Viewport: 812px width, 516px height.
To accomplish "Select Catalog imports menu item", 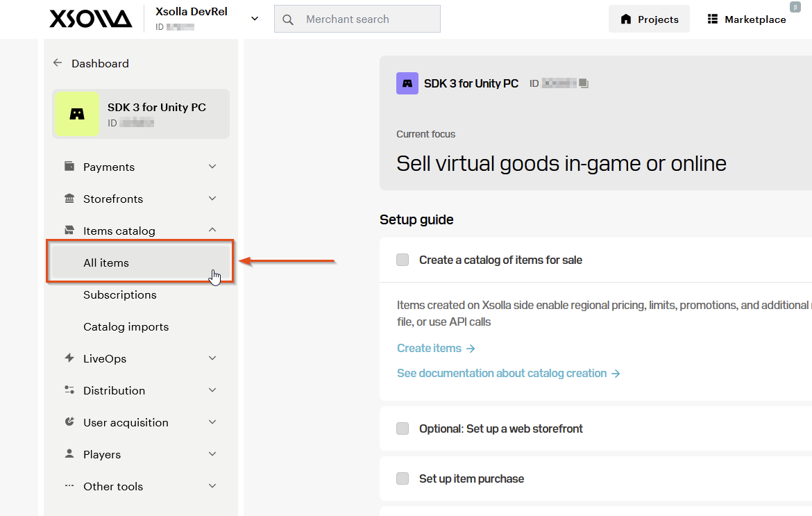I will [x=126, y=327].
